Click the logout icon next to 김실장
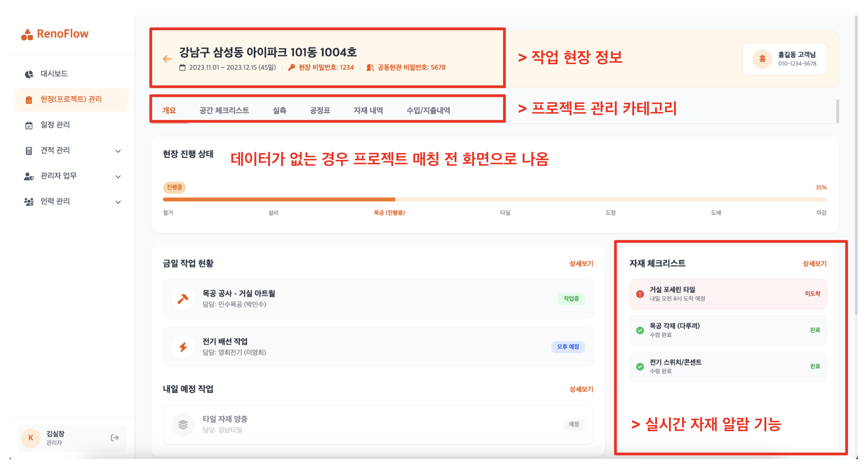Screen dimensions: 868x474 pyautogui.click(x=115, y=438)
